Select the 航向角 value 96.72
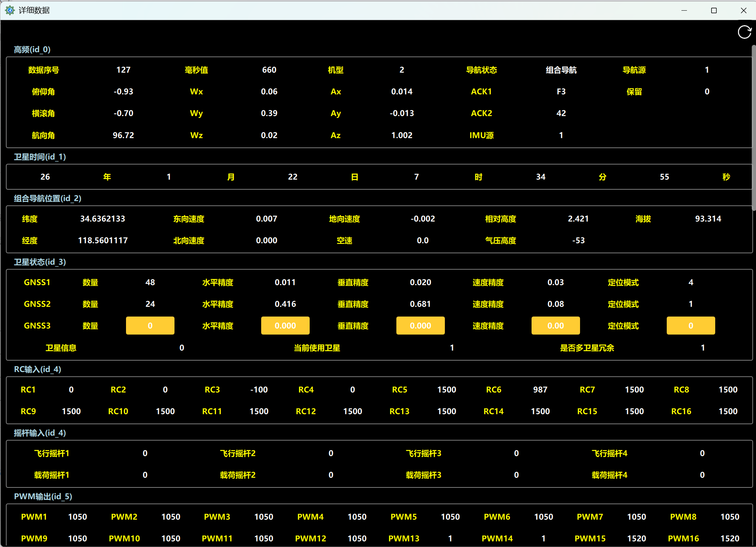This screenshot has width=756, height=547. coord(123,135)
